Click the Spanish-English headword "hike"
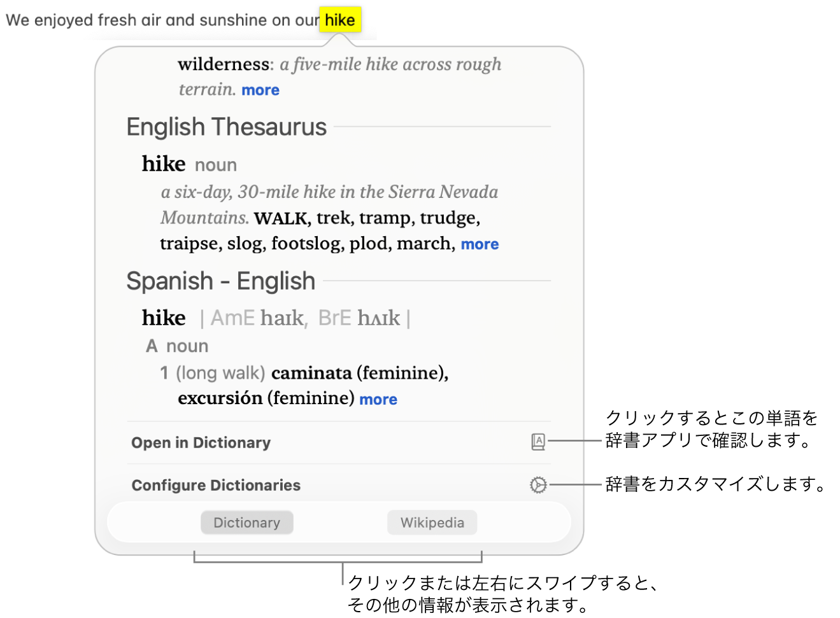Viewport: 840px width, 618px height. tap(164, 318)
